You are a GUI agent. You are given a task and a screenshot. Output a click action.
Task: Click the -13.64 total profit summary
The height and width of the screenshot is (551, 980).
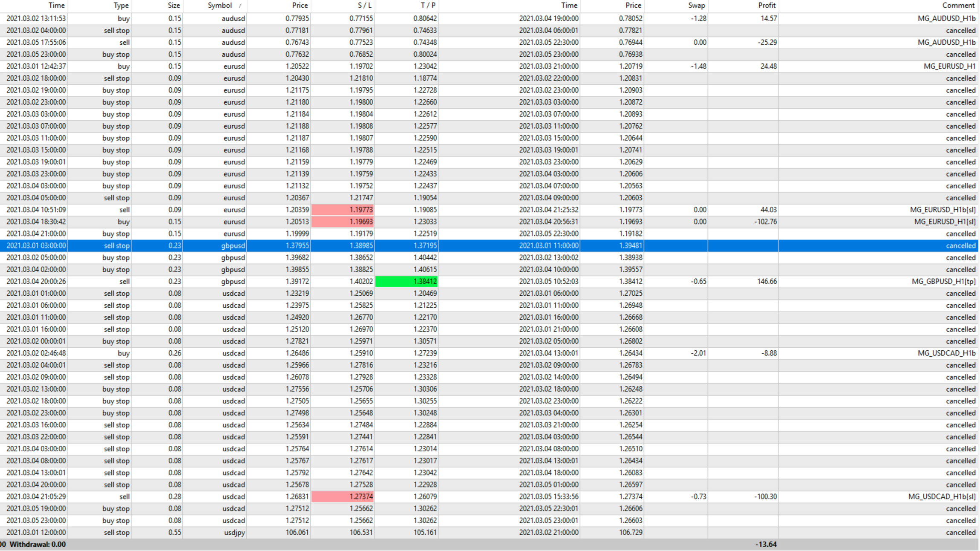pyautogui.click(x=766, y=544)
